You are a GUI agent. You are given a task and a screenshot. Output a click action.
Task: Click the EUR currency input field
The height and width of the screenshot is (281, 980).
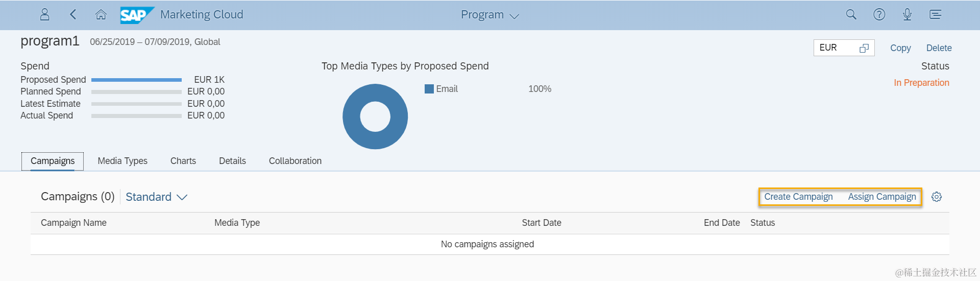(835, 48)
